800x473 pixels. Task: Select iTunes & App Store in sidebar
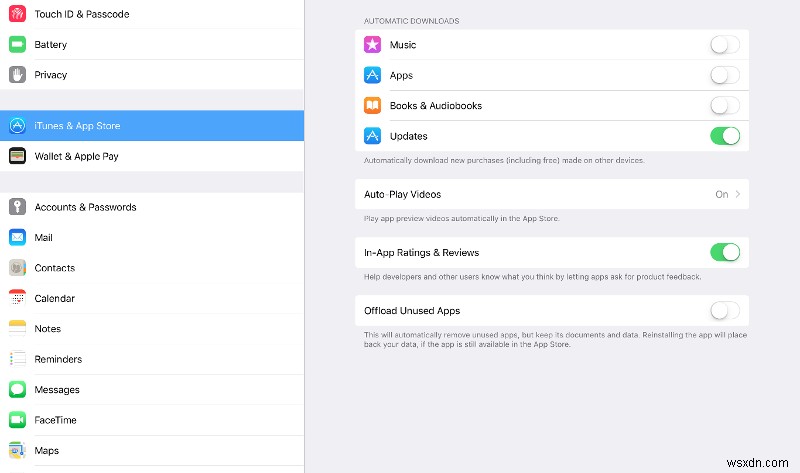152,126
